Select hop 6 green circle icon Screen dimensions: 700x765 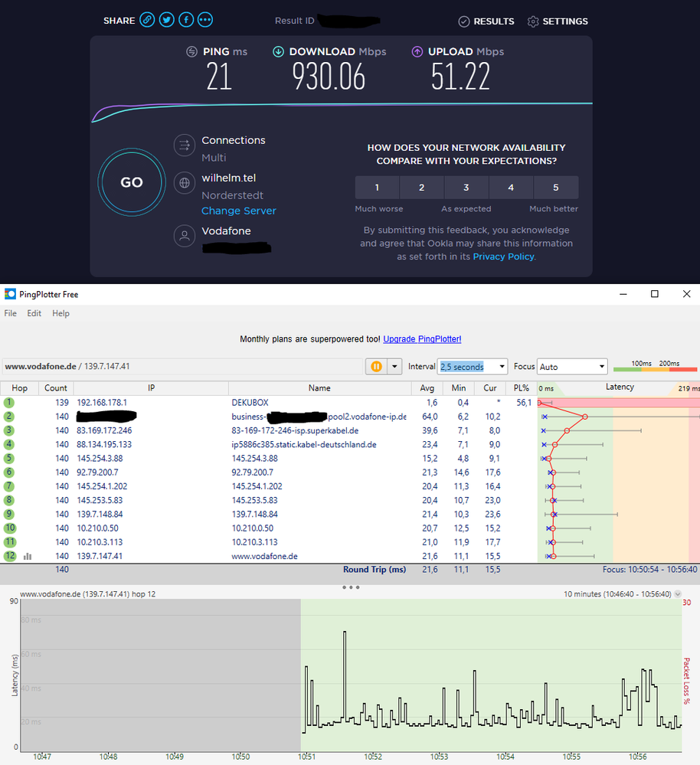click(x=8, y=472)
